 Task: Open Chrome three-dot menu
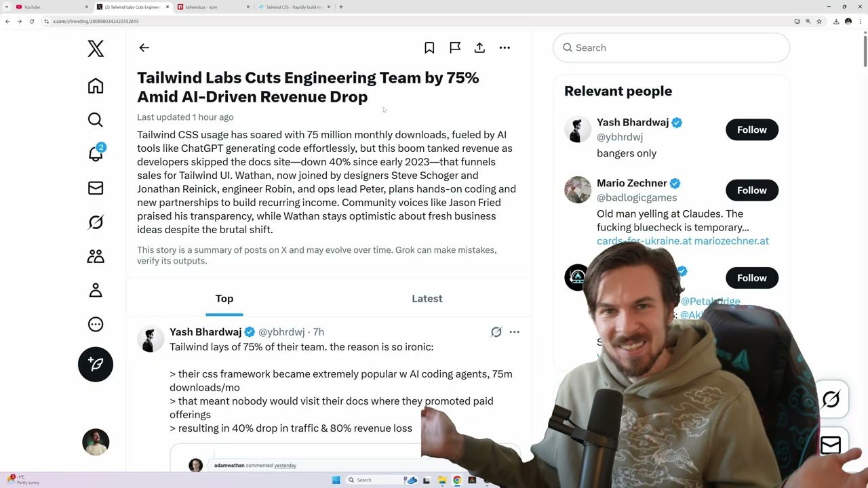point(860,21)
